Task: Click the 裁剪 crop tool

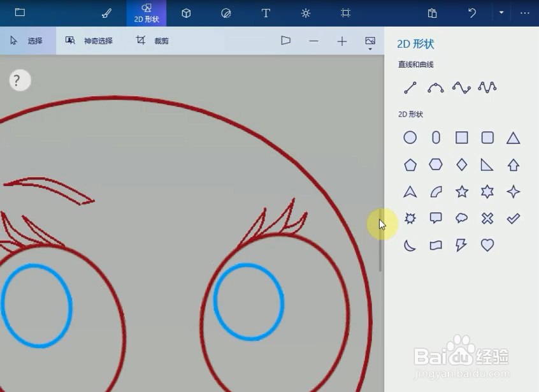Action: pos(152,41)
